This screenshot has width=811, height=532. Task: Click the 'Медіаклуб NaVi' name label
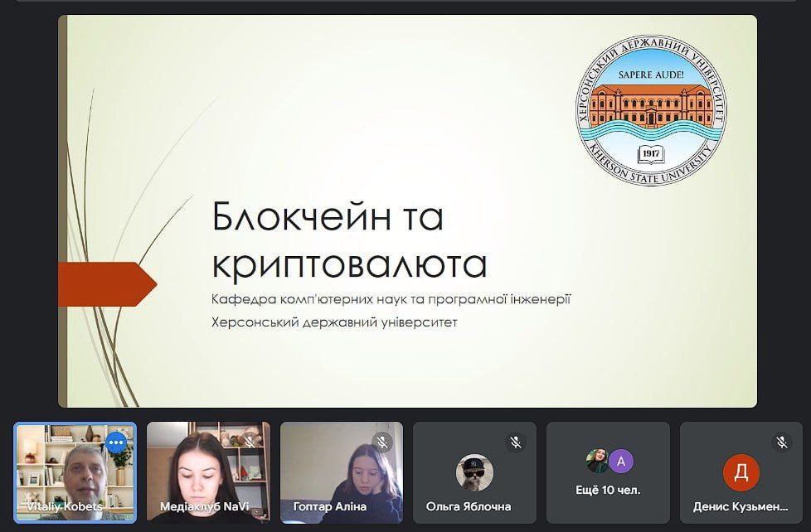pyautogui.click(x=204, y=506)
